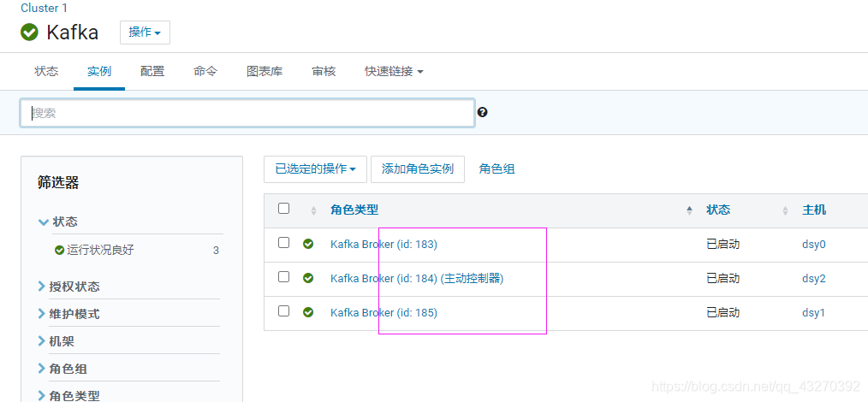Click sort arrows beside the 状态 column header
Viewport: 868px width, 402px height.
point(785,210)
